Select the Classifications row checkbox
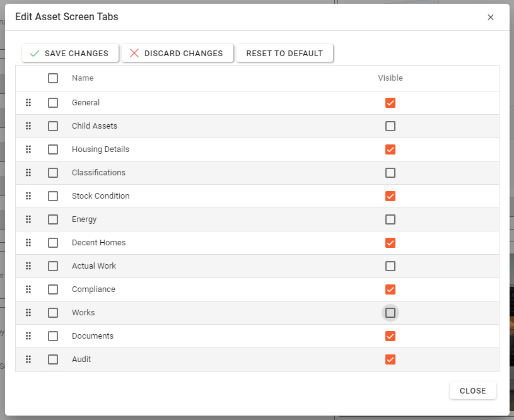Screen dimensions: 514x420 click(x=53, y=173)
